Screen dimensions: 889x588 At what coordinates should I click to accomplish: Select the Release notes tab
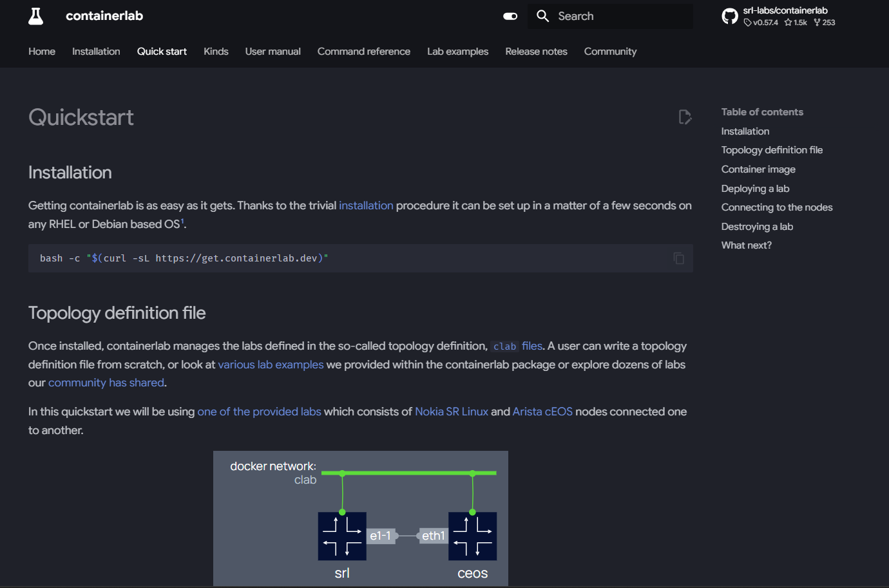click(x=536, y=52)
